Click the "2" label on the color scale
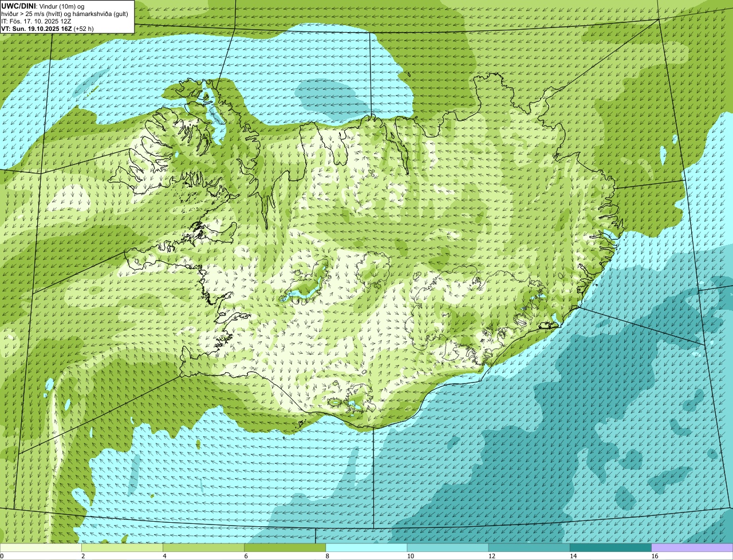 click(x=83, y=556)
